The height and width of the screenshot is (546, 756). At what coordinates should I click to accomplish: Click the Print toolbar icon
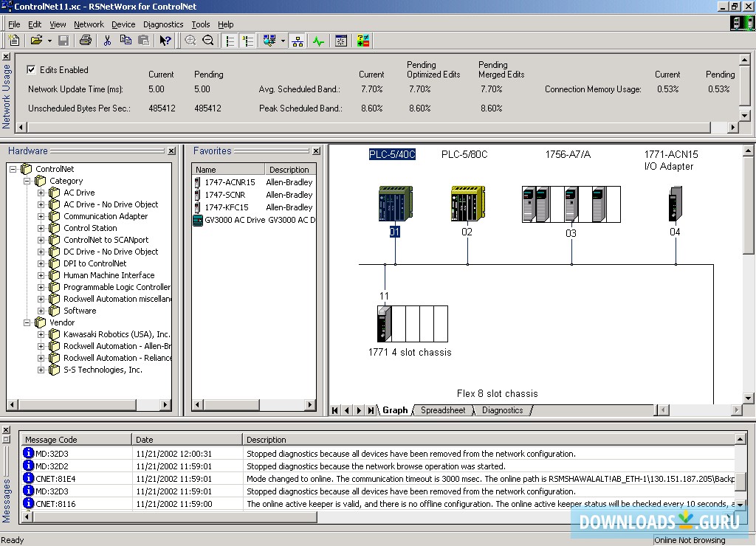86,41
